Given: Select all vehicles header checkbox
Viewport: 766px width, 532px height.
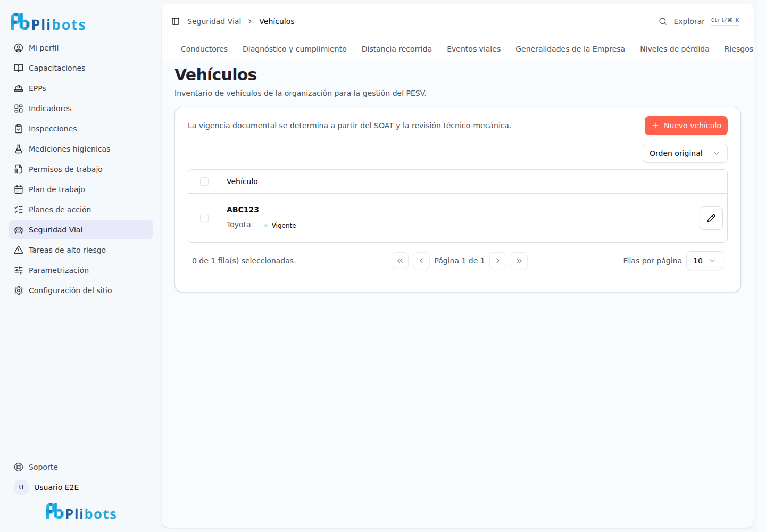Looking at the screenshot, I should (x=204, y=181).
